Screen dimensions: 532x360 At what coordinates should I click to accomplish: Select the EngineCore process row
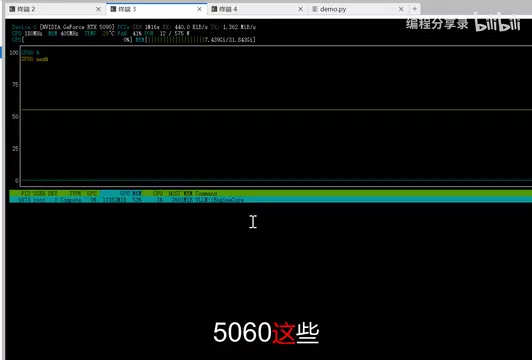tap(270, 200)
